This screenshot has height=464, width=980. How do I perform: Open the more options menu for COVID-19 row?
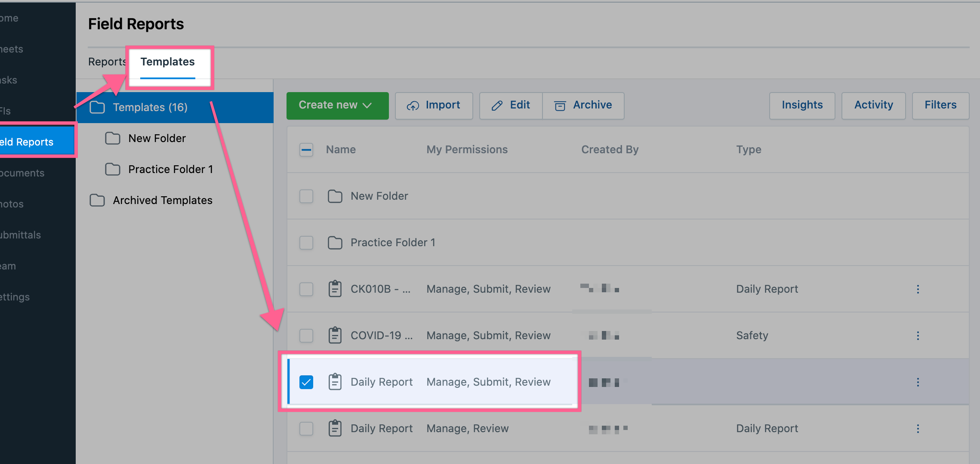pos(918,336)
